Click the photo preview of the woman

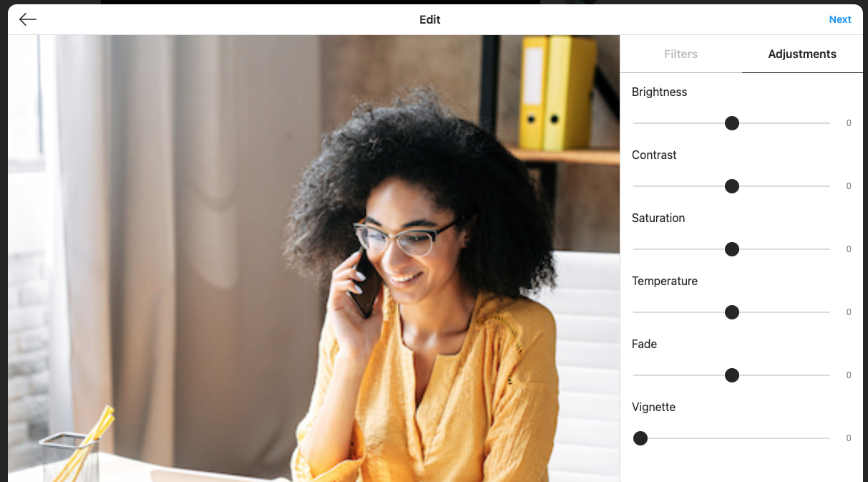click(313, 259)
